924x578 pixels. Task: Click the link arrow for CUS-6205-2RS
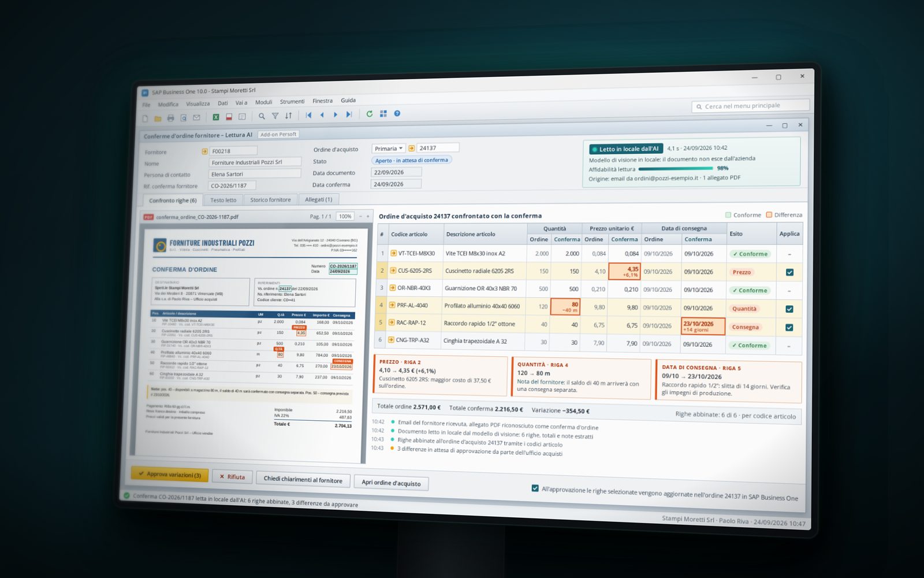point(393,271)
